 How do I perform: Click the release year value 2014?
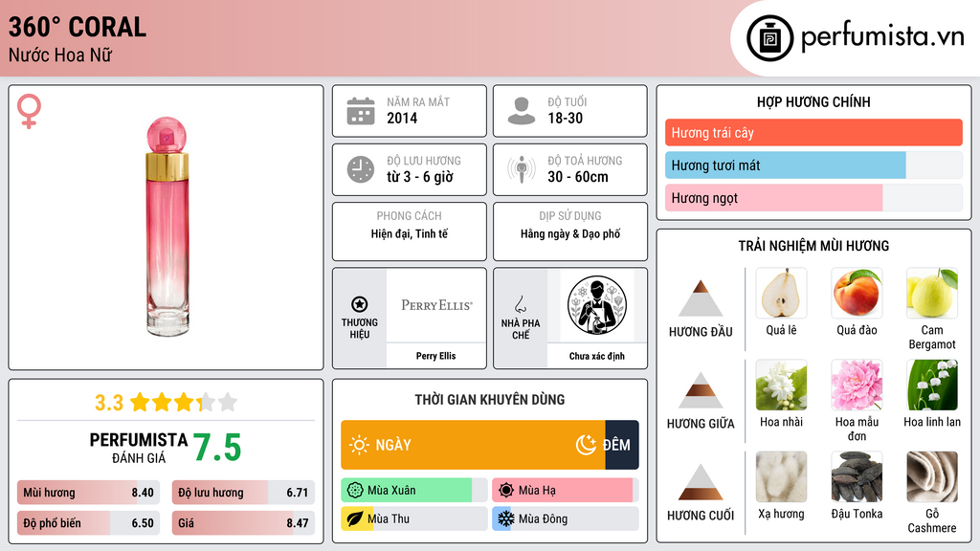[402, 118]
